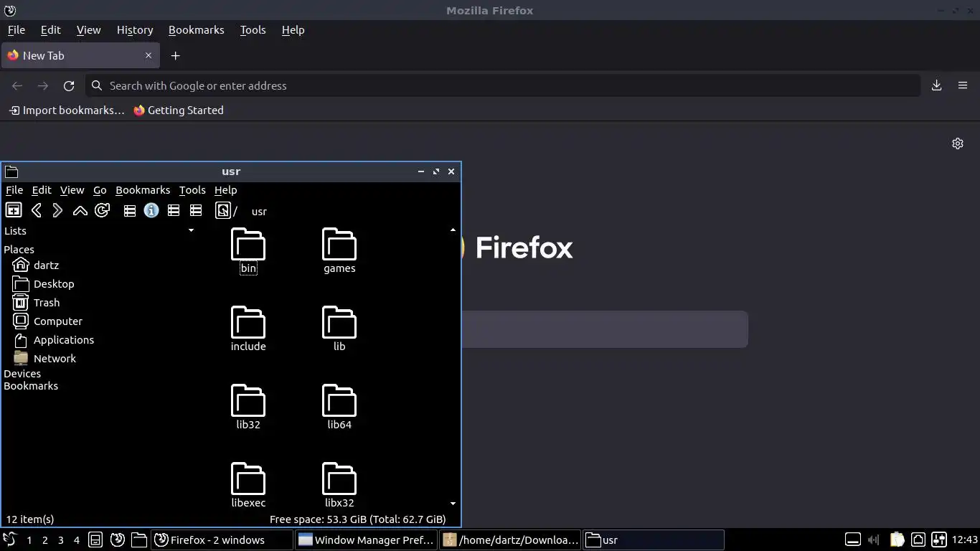Open Firefox downloads panel

[x=936, y=85]
